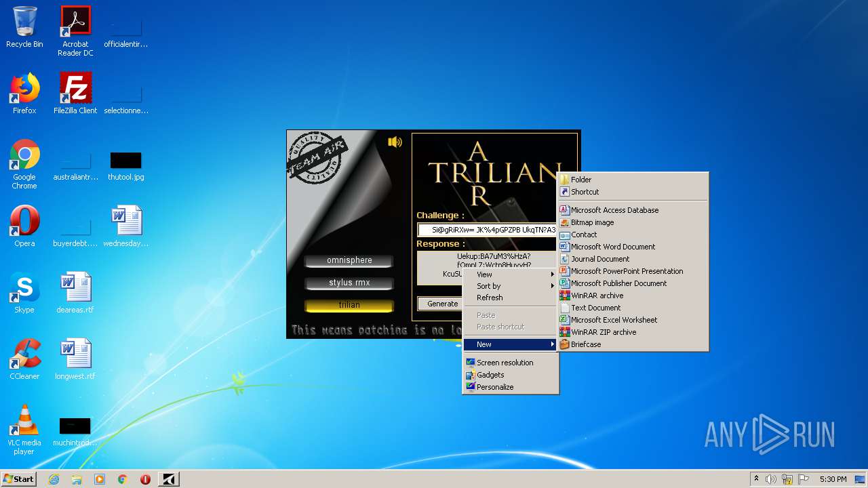Viewport: 868px width, 488px height.
Task: Open Personalize from context menu
Action: click(x=511, y=387)
